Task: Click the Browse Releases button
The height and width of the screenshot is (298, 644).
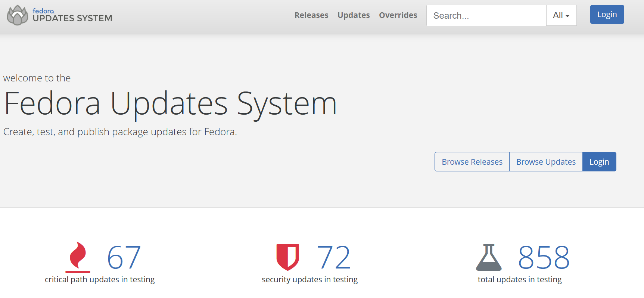Action: click(x=472, y=162)
